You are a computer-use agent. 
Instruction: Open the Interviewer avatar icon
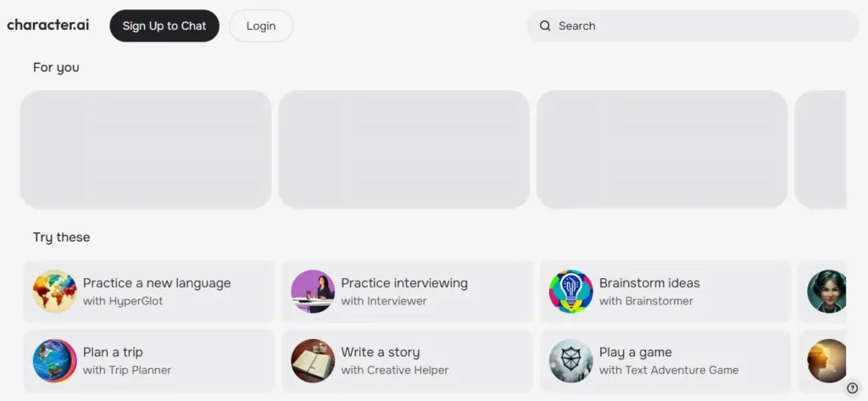313,292
